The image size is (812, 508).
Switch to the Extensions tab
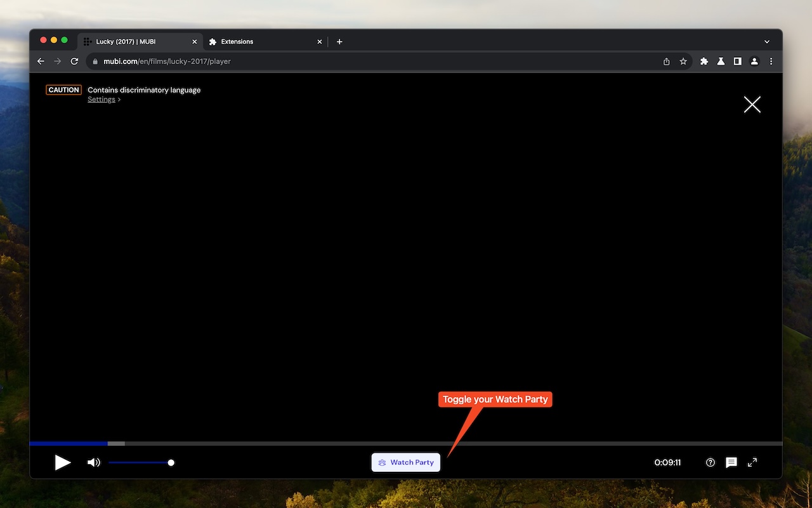tap(266, 42)
